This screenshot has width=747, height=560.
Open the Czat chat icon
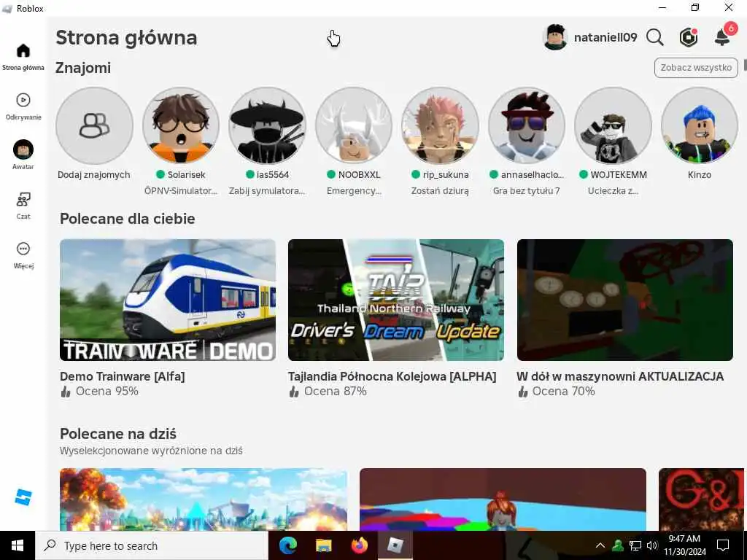pos(23,199)
